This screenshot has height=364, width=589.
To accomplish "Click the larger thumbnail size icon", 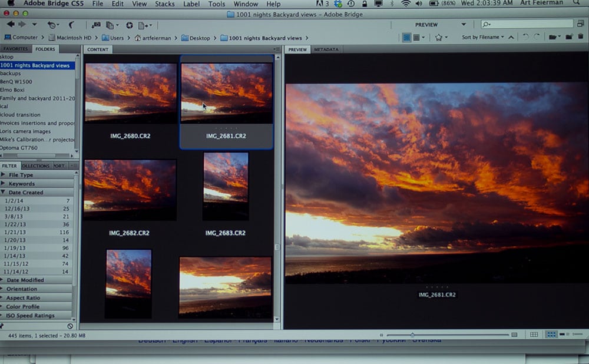I will point(514,335).
